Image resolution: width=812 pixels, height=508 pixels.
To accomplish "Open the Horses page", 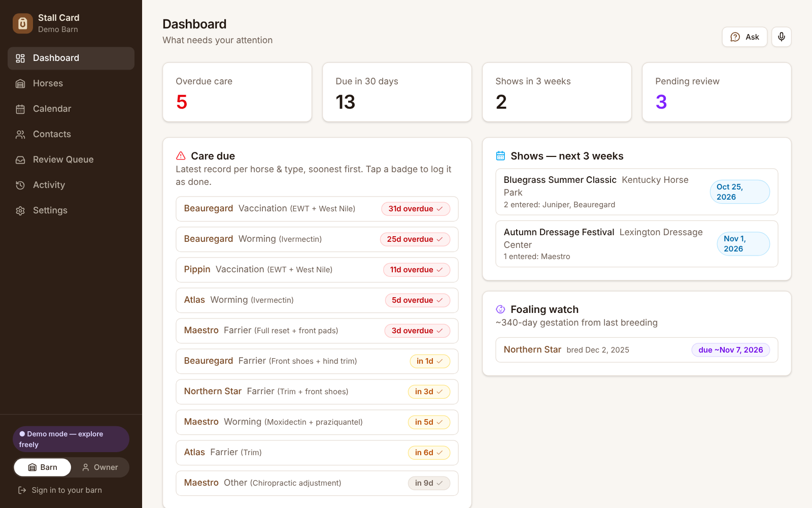I will [71, 83].
